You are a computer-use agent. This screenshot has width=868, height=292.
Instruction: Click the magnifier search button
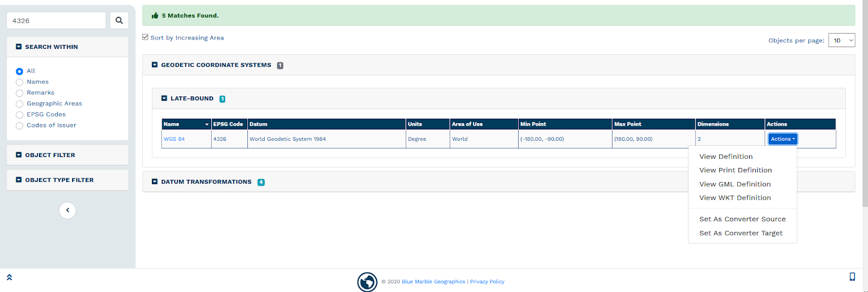[x=119, y=21]
